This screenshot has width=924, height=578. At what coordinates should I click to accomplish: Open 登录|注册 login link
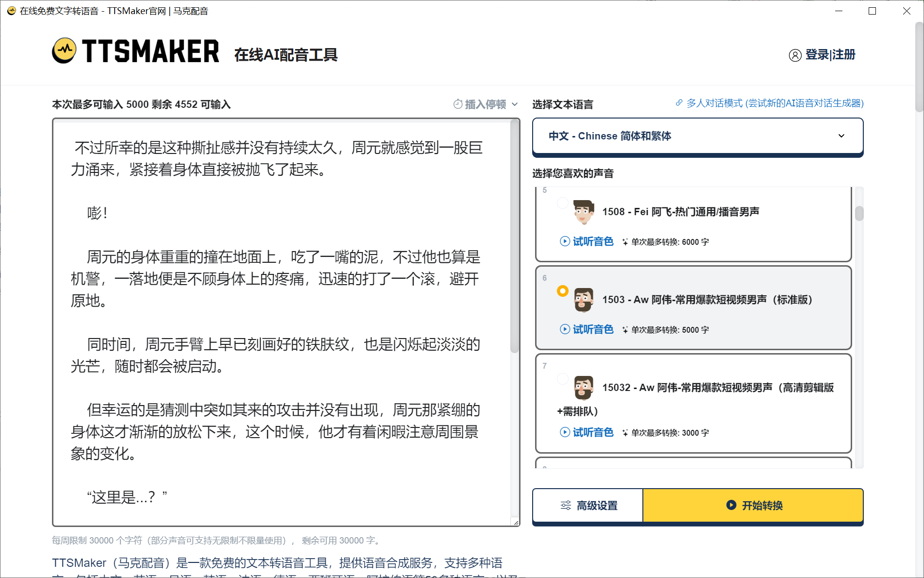[830, 55]
